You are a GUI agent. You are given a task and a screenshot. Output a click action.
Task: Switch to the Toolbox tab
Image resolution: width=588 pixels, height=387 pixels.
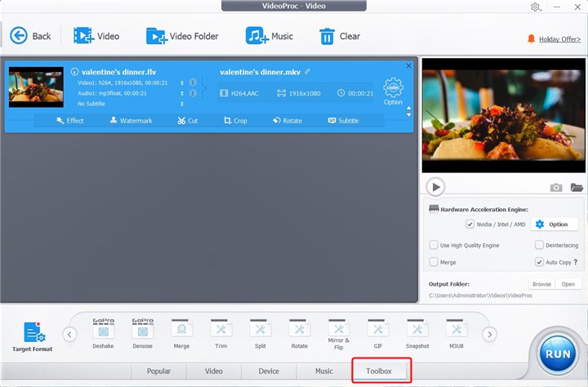[379, 371]
